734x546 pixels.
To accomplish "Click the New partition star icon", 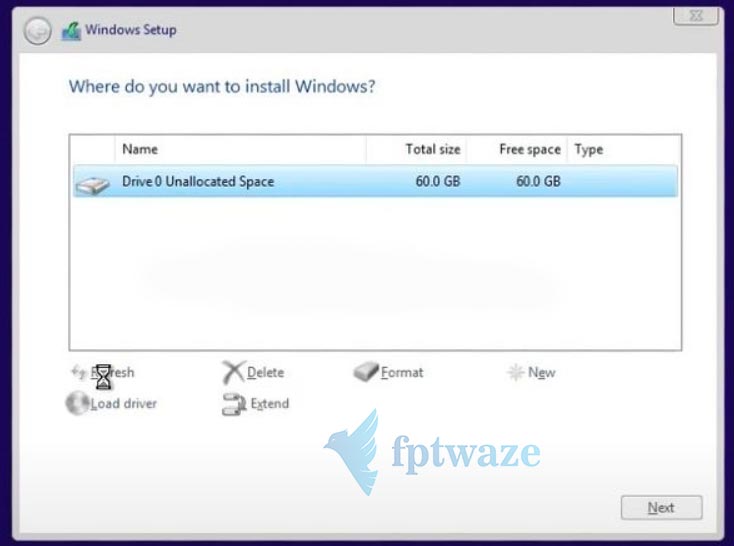I will (x=515, y=372).
